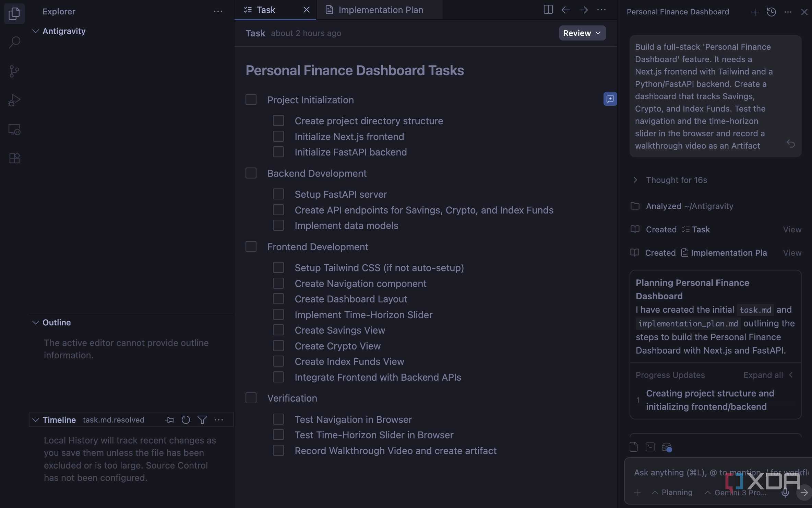Expand the Thought for 16s section
Screen dimensions: 812x508
click(671, 180)
